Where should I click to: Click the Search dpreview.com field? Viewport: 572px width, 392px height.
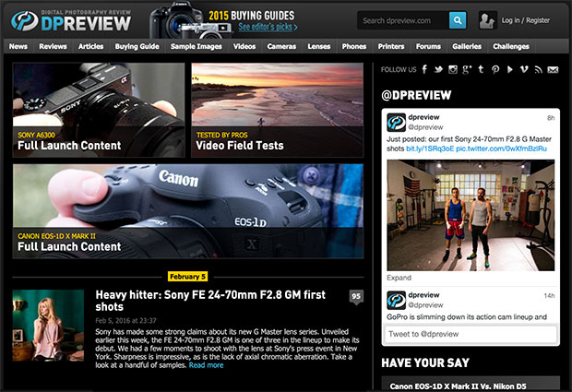403,20
